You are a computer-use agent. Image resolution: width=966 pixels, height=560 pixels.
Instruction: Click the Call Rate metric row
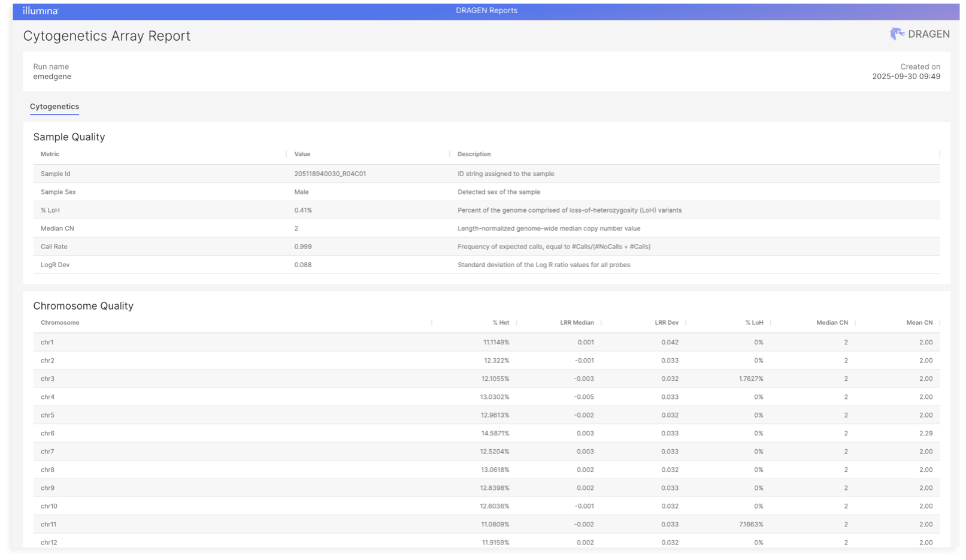click(x=54, y=247)
